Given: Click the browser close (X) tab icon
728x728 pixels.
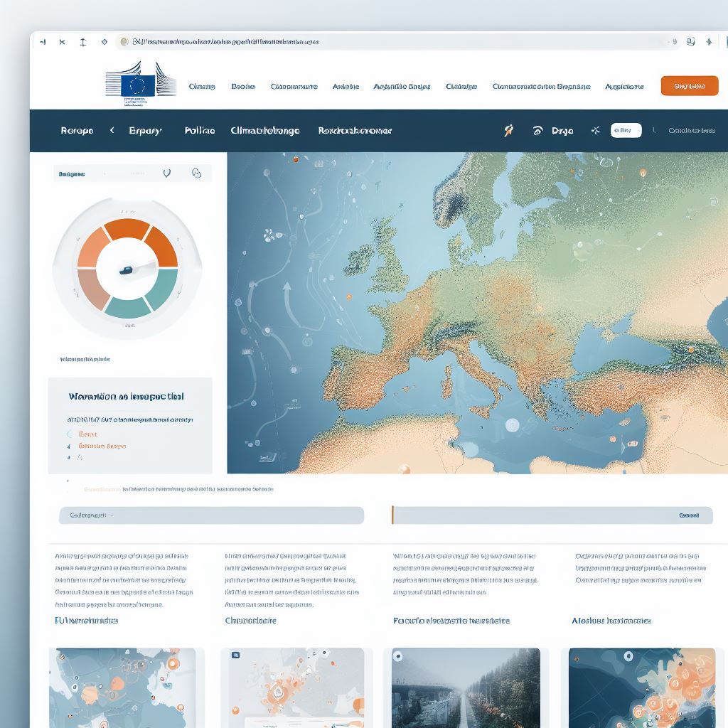Looking at the screenshot, I should pyautogui.click(x=62, y=42).
